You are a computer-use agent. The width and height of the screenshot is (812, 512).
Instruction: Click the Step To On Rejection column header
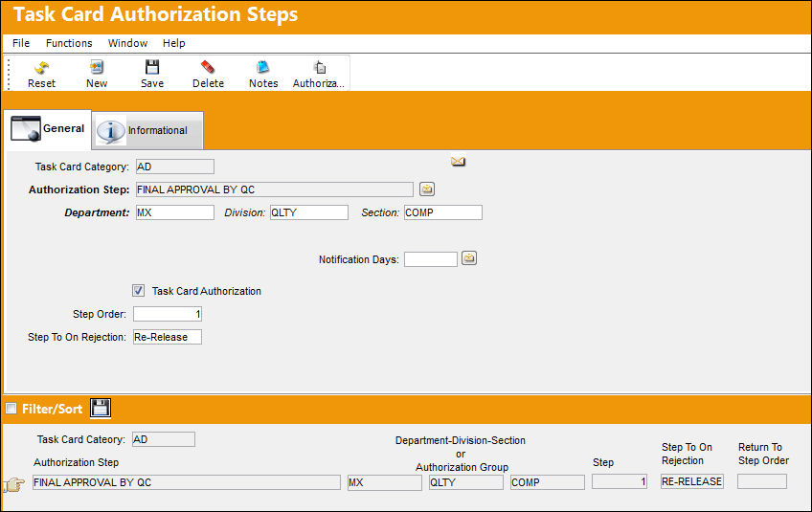pos(687,454)
